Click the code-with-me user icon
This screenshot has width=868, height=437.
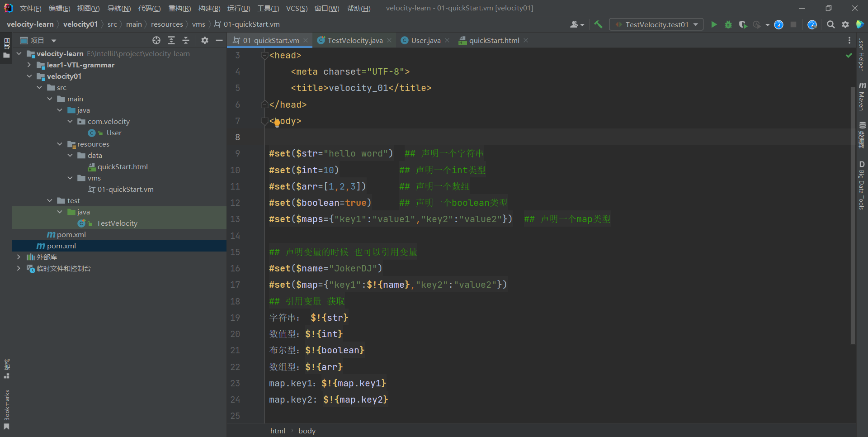pyautogui.click(x=577, y=24)
